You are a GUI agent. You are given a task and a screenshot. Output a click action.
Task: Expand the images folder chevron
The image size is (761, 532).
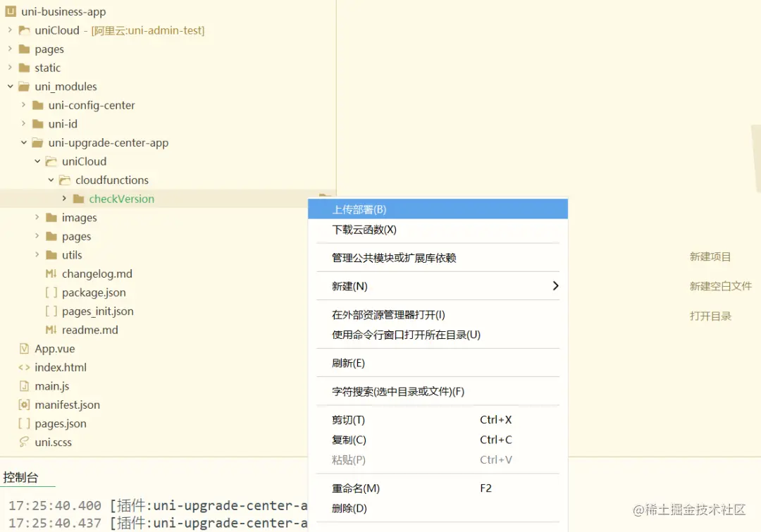pos(37,217)
